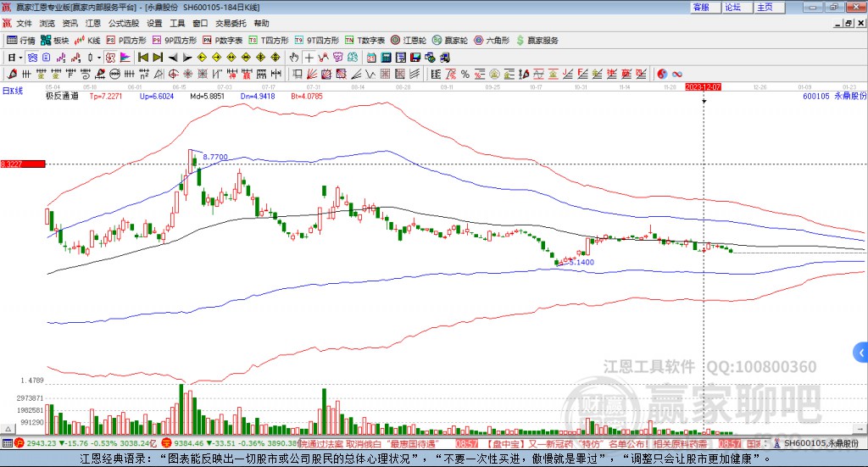Image resolution: width=868 pixels, height=467 pixels.
Task: Open the 窗口 menu
Action: pyautogui.click(x=200, y=23)
